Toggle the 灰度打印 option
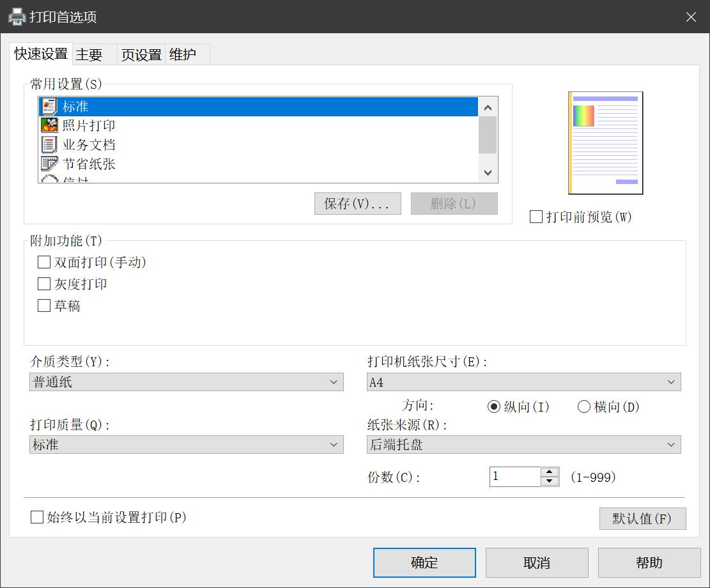 [x=43, y=284]
